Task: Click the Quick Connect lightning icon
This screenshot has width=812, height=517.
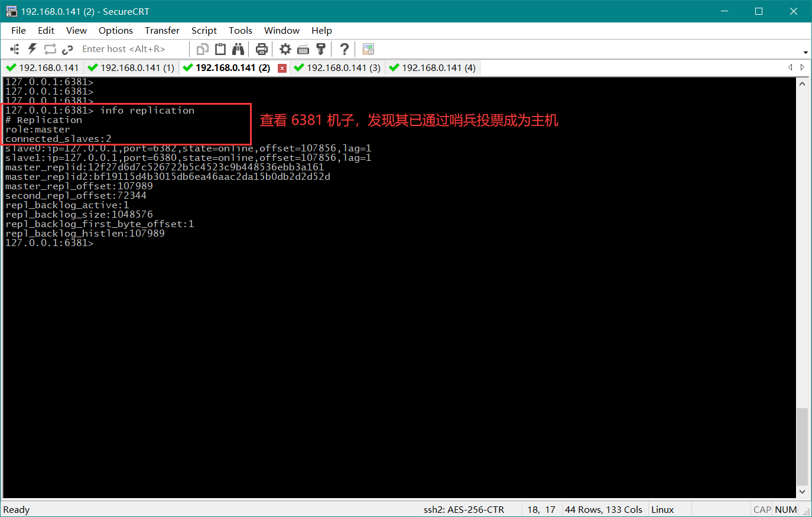Action: click(x=33, y=49)
